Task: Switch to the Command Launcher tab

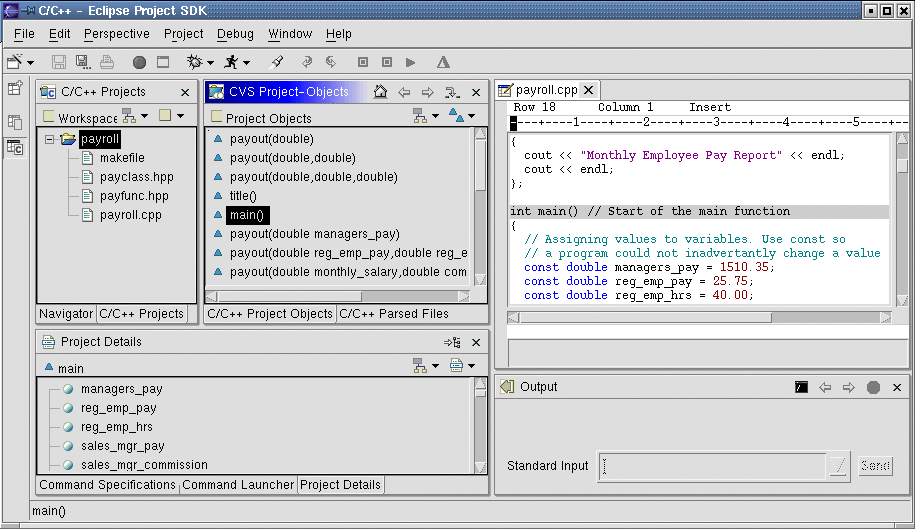Action: pos(238,484)
